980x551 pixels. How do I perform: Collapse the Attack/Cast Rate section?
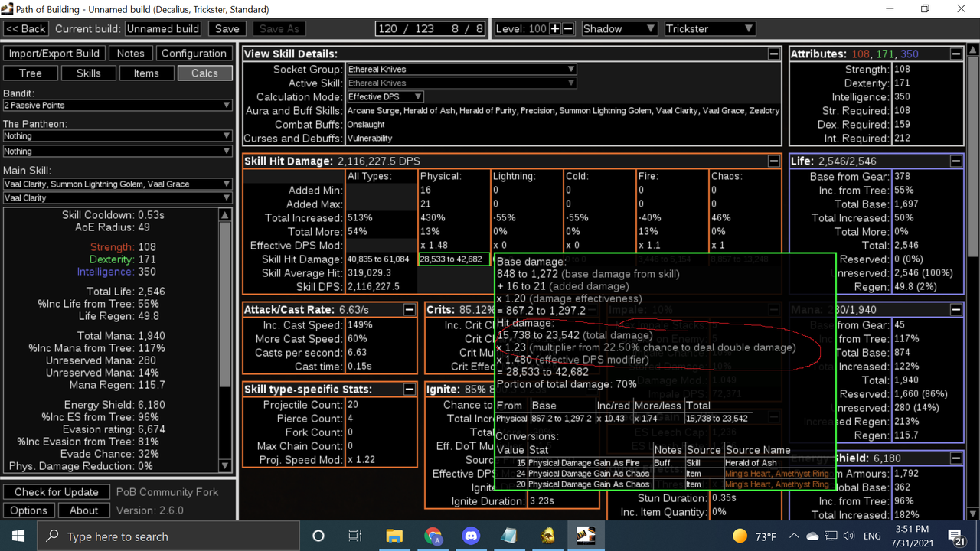pos(410,310)
